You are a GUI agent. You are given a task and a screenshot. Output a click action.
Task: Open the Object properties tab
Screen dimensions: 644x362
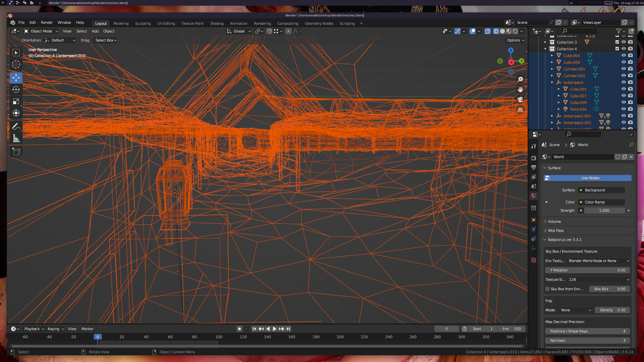[534, 220]
